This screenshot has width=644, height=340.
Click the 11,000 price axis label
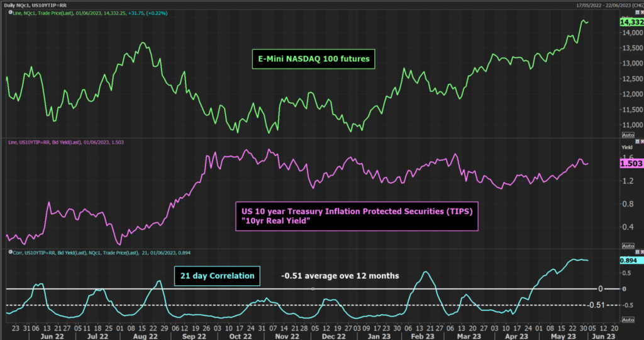click(x=633, y=125)
